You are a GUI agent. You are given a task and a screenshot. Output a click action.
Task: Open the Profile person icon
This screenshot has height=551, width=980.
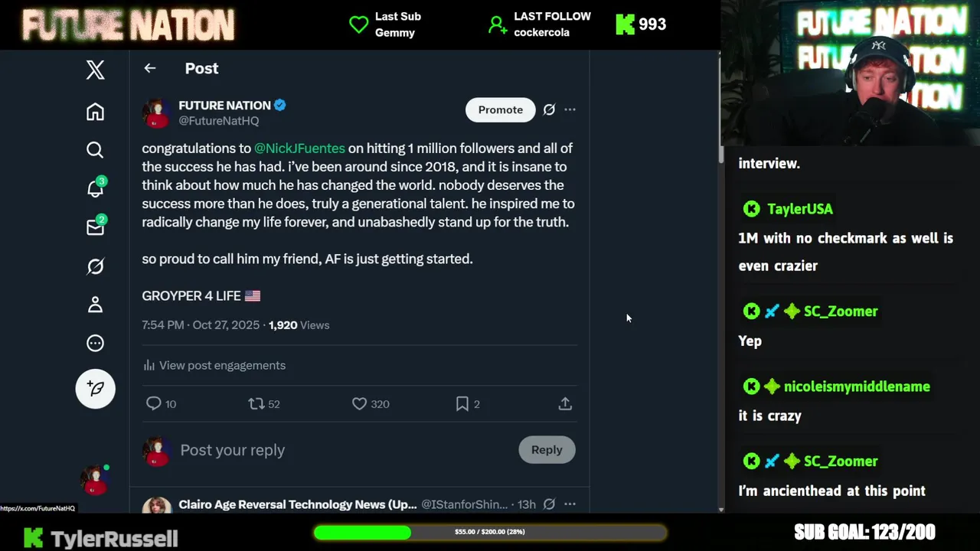tap(95, 305)
